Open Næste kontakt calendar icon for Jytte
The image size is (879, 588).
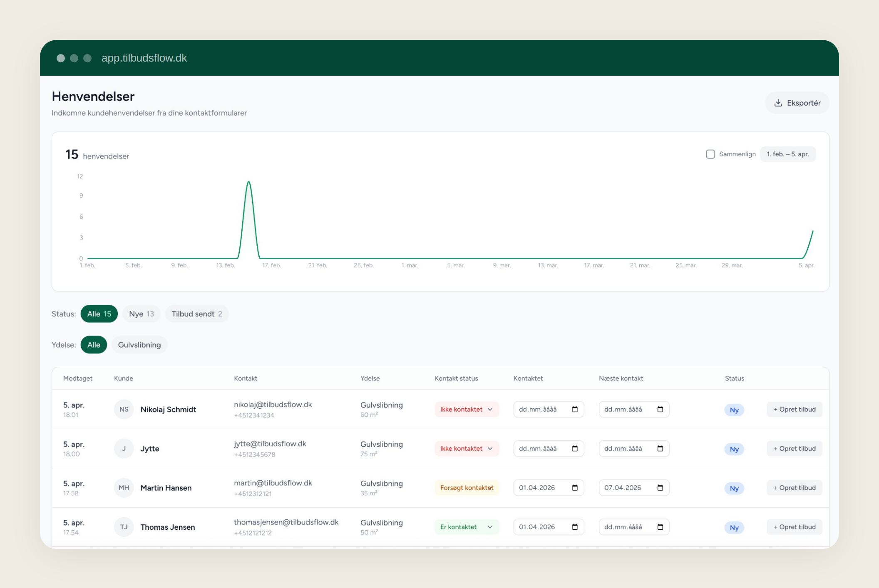[660, 449]
